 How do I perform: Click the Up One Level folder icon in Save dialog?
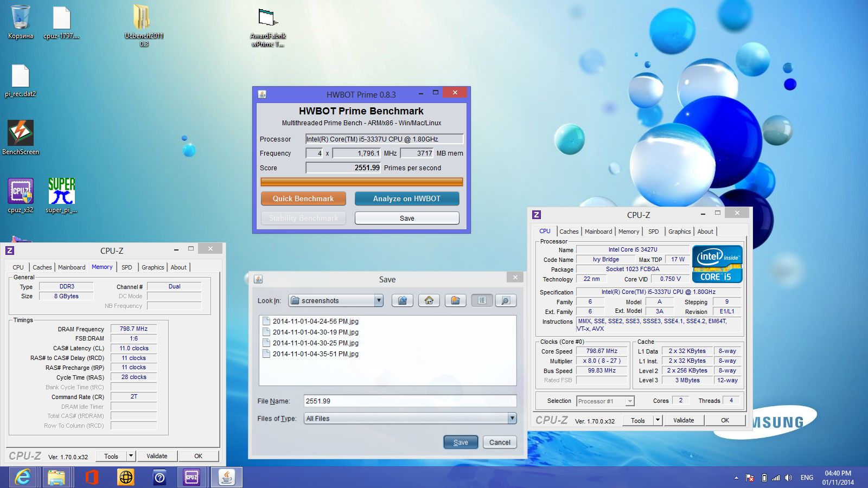(403, 300)
